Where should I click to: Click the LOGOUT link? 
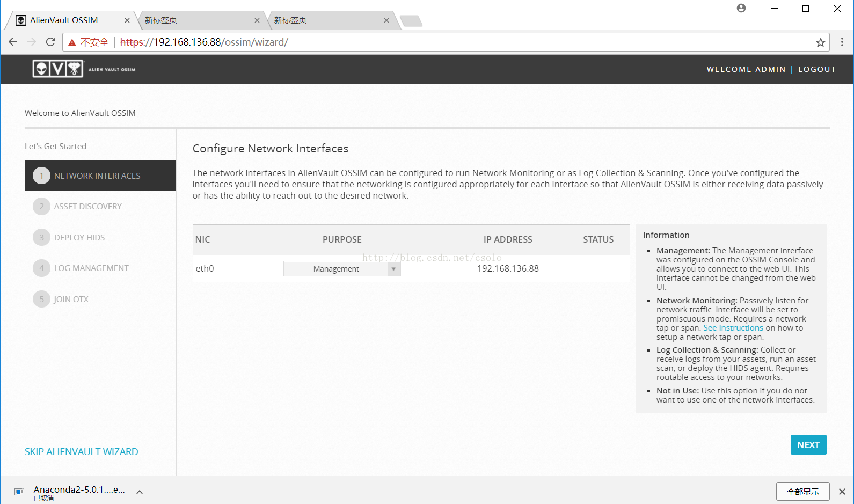click(x=817, y=69)
